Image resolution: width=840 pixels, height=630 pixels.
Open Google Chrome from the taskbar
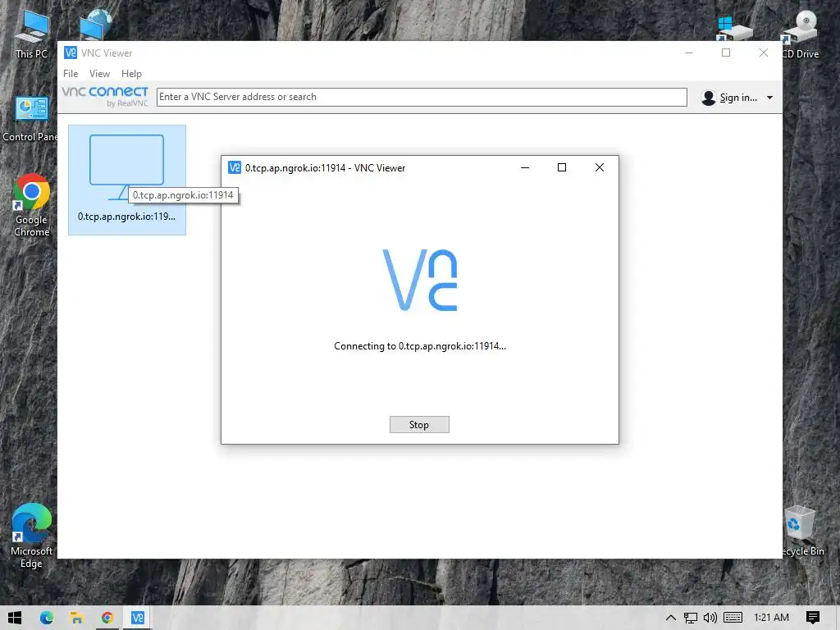[107, 618]
